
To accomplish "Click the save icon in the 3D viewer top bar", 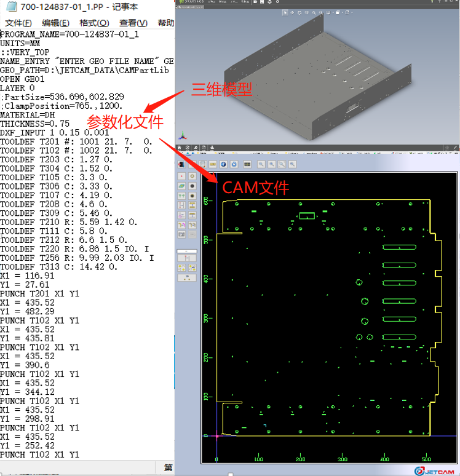I will [262, 1].
